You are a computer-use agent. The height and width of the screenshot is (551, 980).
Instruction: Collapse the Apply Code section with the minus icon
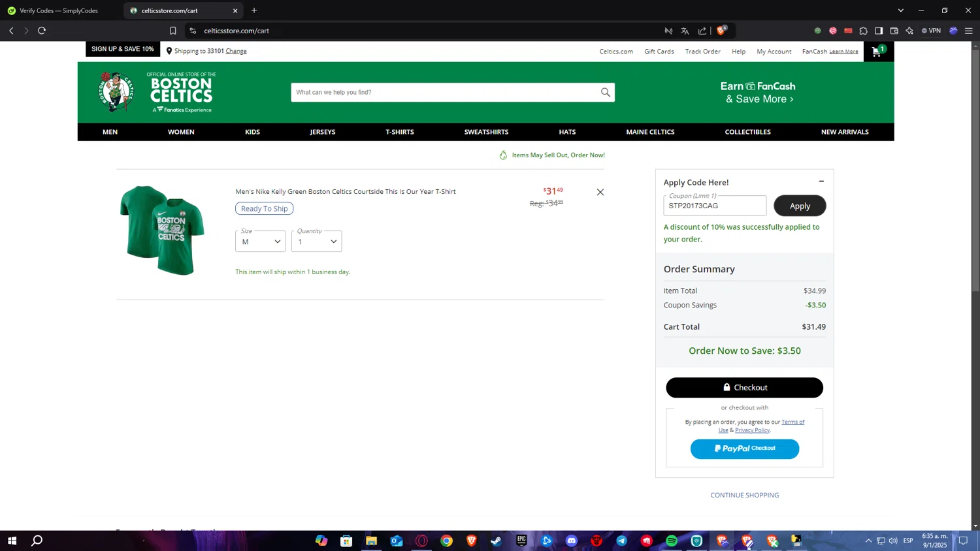[821, 181]
